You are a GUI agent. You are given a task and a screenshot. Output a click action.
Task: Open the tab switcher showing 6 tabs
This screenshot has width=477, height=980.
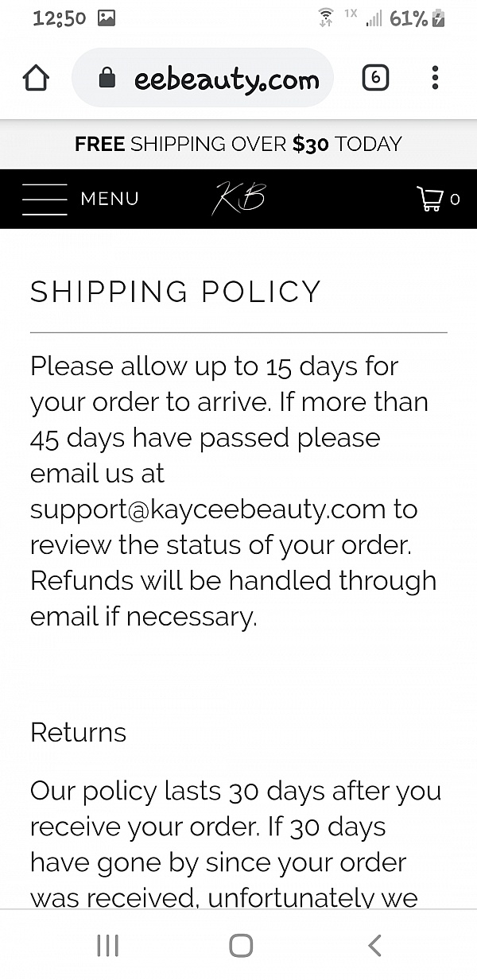click(x=375, y=78)
